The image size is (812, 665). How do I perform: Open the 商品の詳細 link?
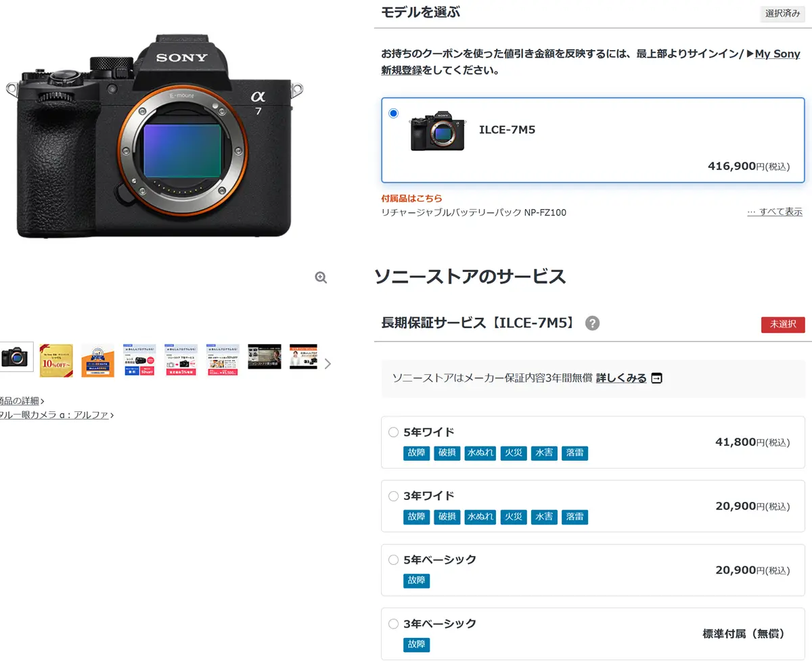(20, 401)
